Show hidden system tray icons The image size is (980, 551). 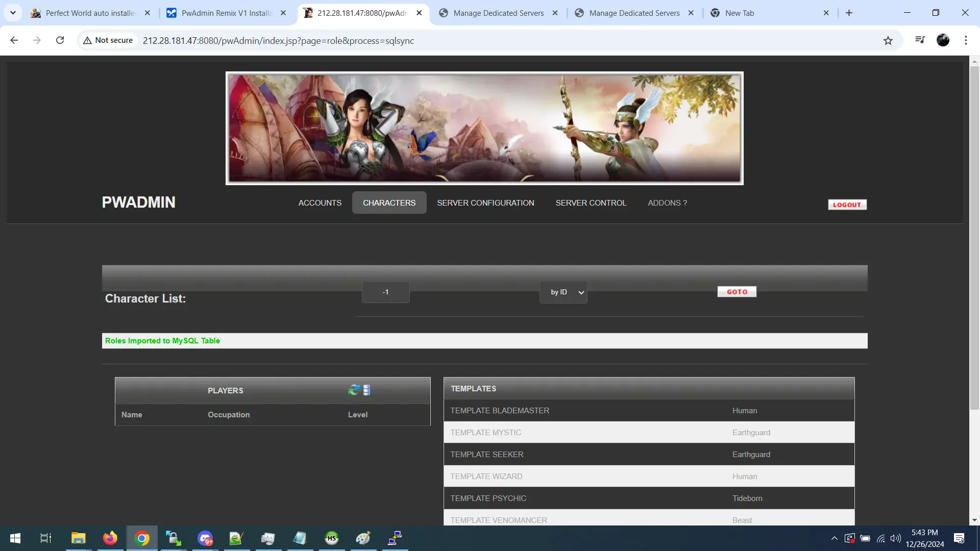(834, 538)
